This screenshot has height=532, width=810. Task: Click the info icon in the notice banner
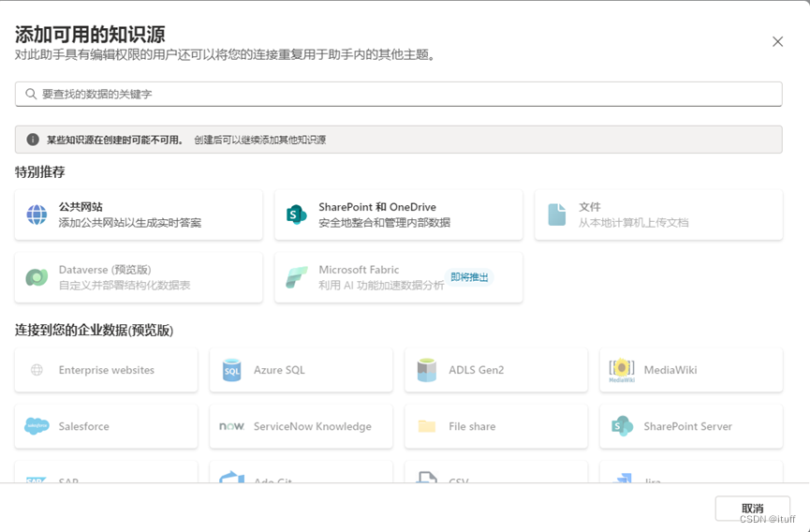point(33,140)
